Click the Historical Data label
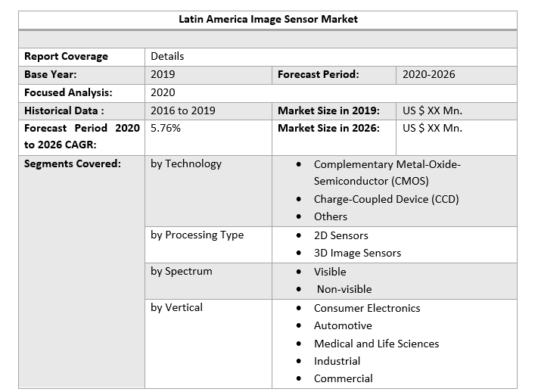The width and height of the screenshot is (538, 392). (64, 110)
